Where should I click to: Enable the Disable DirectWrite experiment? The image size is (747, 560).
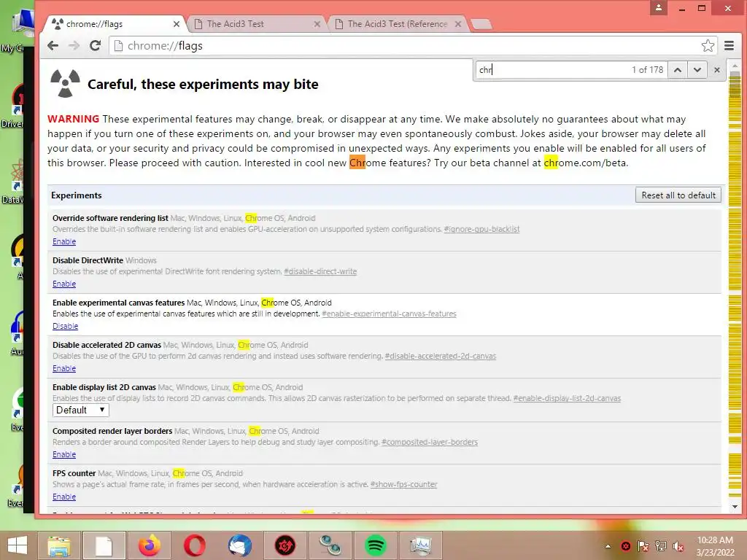click(x=64, y=284)
